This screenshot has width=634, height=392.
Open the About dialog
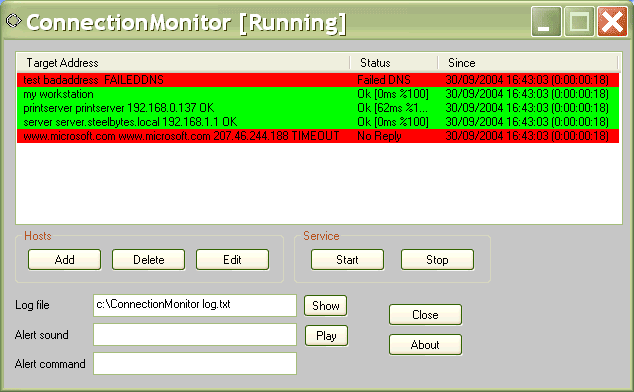[425, 344]
